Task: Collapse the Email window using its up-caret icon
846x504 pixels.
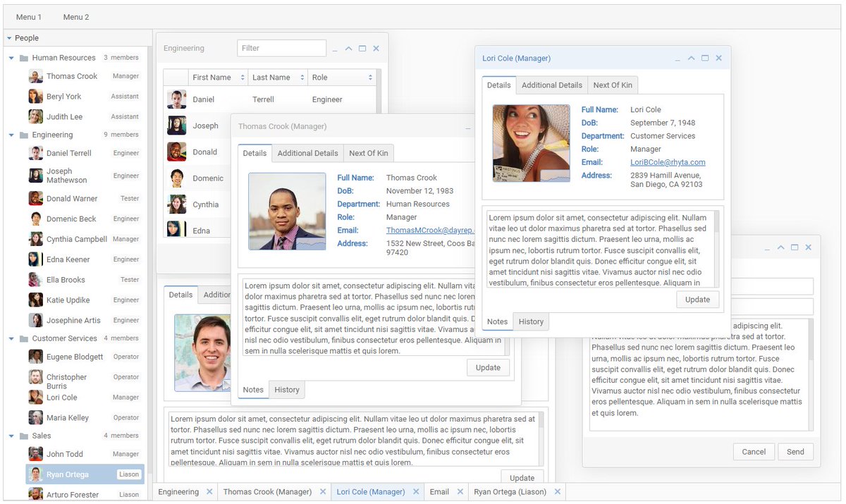Action: click(x=780, y=247)
